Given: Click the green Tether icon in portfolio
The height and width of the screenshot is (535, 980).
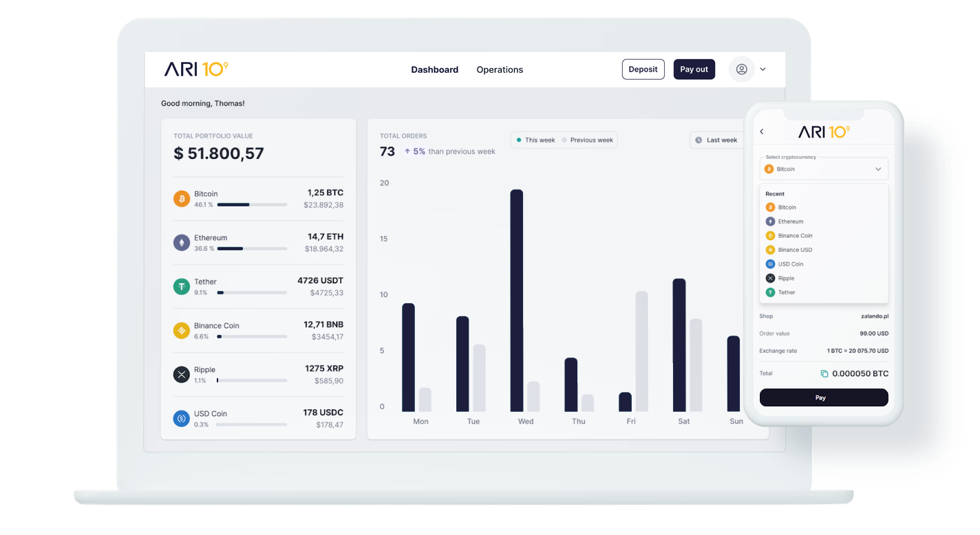Looking at the screenshot, I should tap(182, 287).
